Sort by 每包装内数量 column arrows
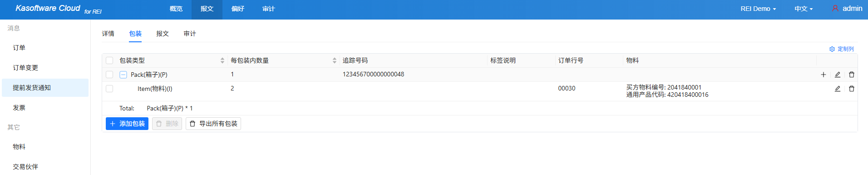The width and height of the screenshot is (868, 175). 334,60
